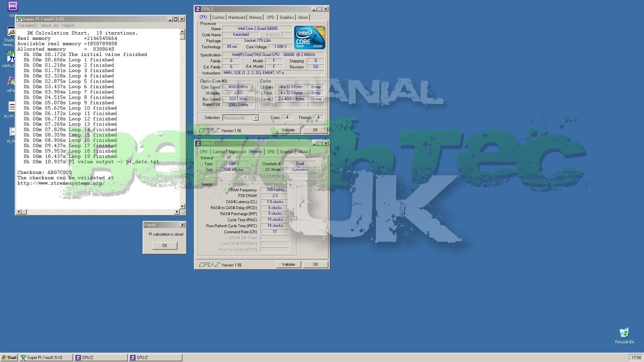Screen dimensions: 644x362
Task: Click the Loop 19 finished line in Super PI
Action: (70, 156)
